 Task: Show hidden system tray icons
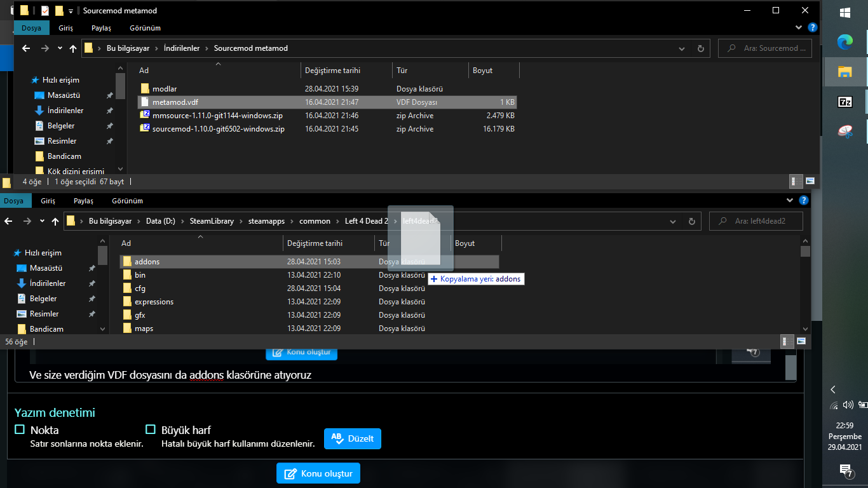pos(833,390)
